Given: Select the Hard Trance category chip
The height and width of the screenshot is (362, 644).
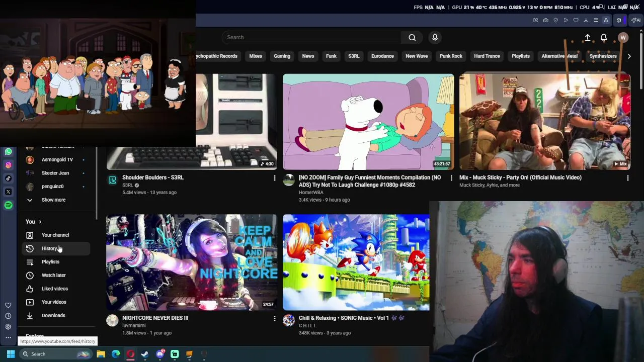Looking at the screenshot, I should (487, 56).
